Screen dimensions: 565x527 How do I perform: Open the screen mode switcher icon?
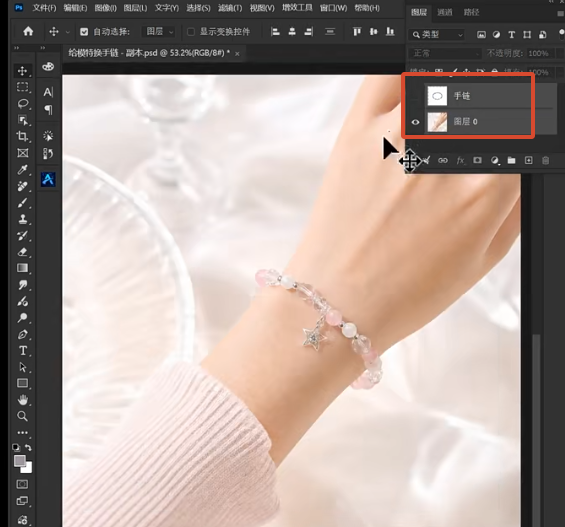22,501
